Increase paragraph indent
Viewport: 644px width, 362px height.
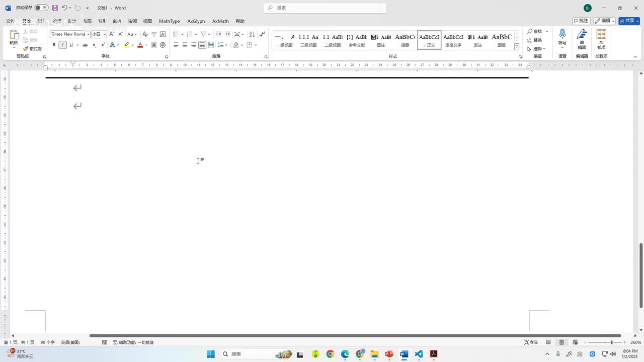point(227,34)
